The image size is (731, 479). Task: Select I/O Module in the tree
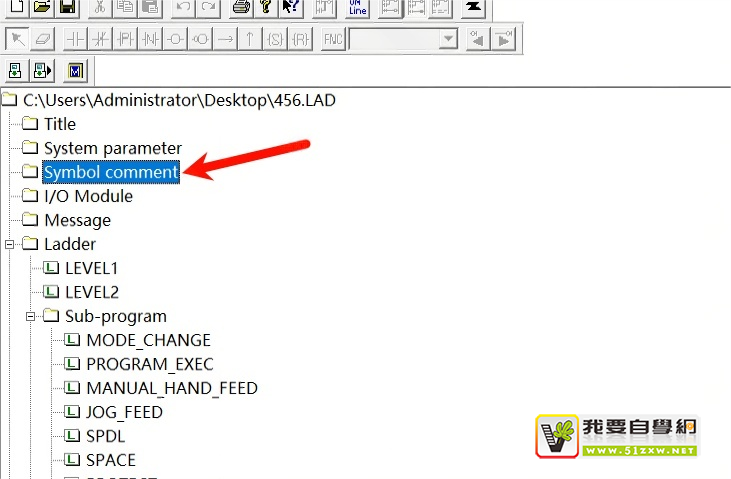(88, 196)
